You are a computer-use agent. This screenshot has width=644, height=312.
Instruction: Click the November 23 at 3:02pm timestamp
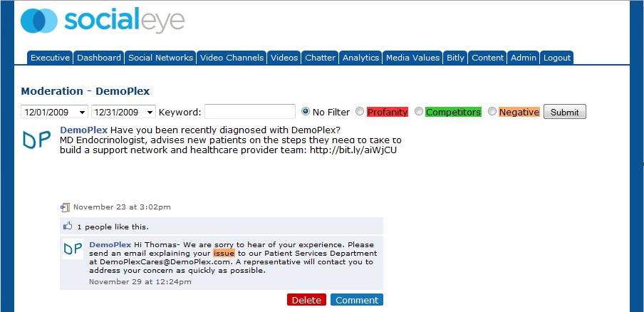[122, 207]
